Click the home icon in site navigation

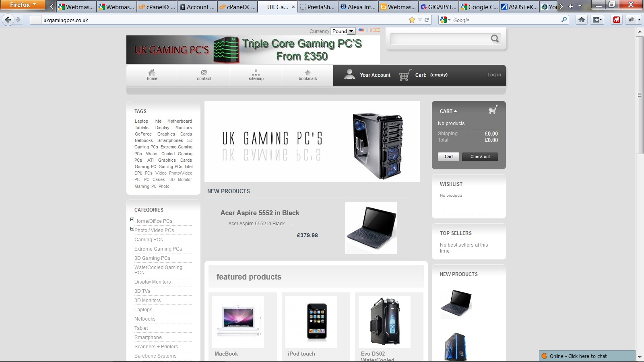pos(152,72)
